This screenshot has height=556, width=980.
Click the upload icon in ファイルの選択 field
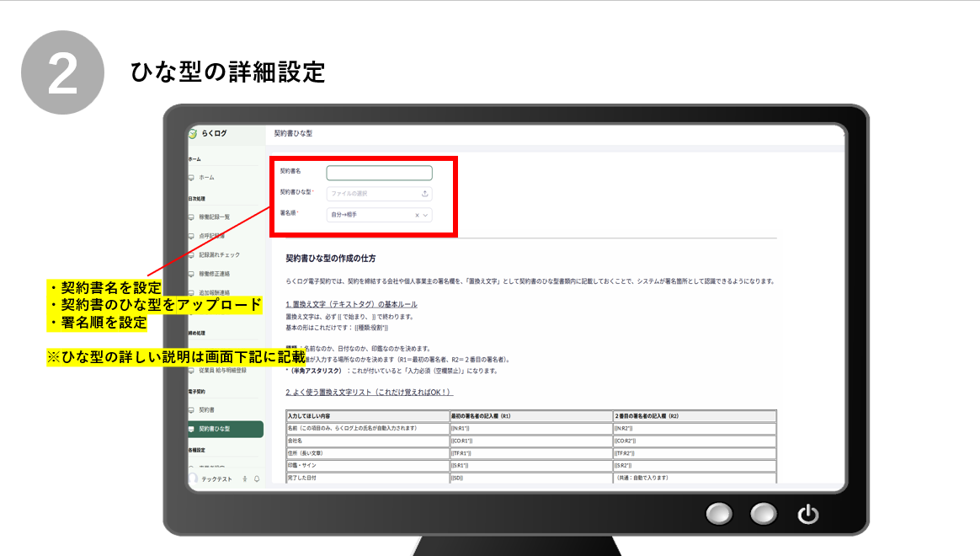(x=425, y=193)
